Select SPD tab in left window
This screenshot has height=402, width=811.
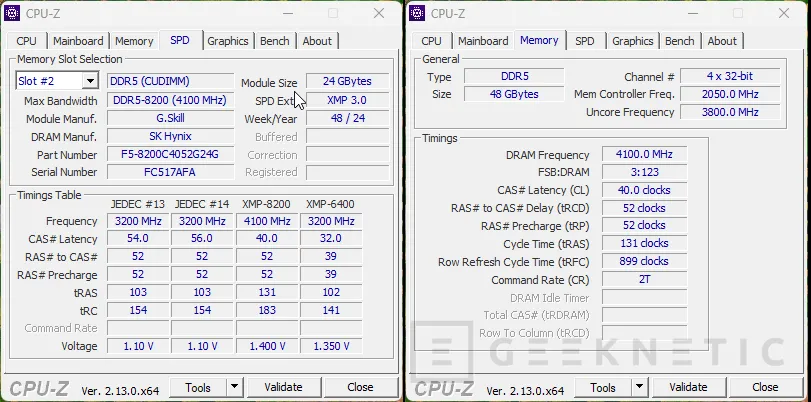[180, 40]
